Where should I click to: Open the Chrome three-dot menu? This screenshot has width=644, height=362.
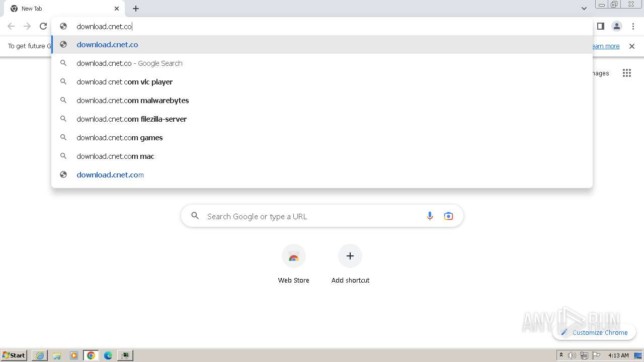[x=633, y=26]
